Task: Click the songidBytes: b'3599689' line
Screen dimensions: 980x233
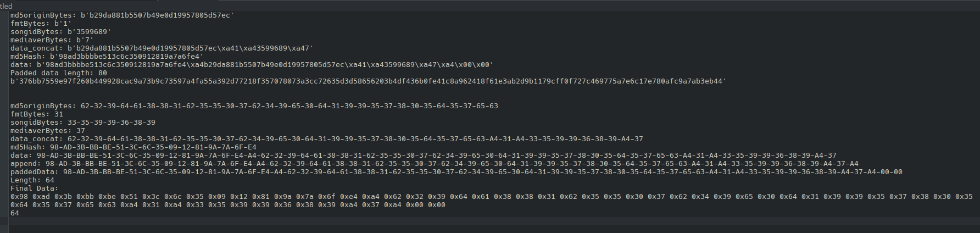Action: [x=60, y=32]
